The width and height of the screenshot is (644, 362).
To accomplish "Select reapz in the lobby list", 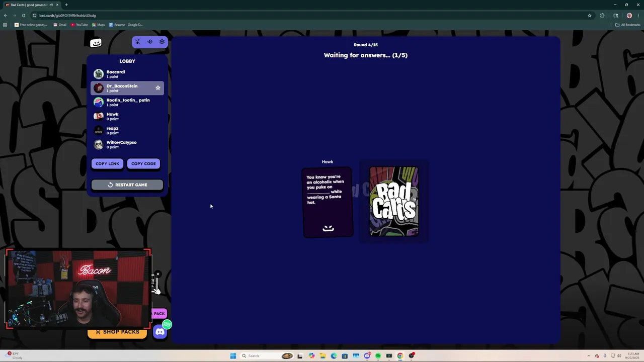I will point(127,130).
